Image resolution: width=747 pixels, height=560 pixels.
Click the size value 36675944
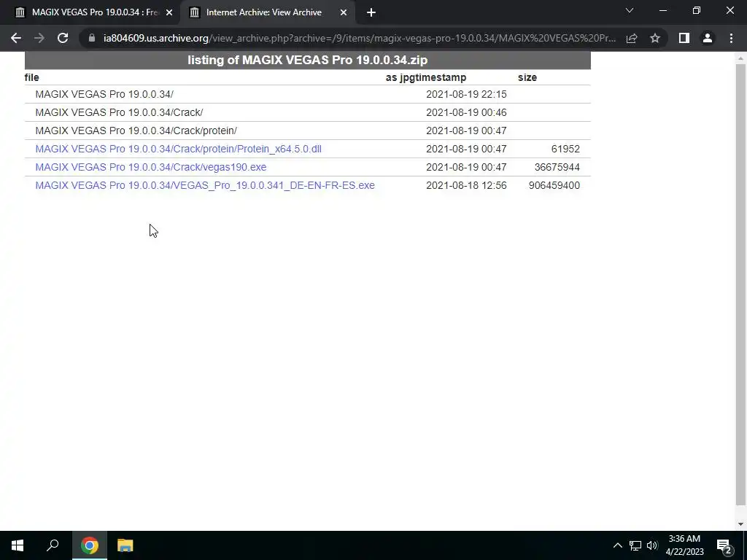(557, 167)
